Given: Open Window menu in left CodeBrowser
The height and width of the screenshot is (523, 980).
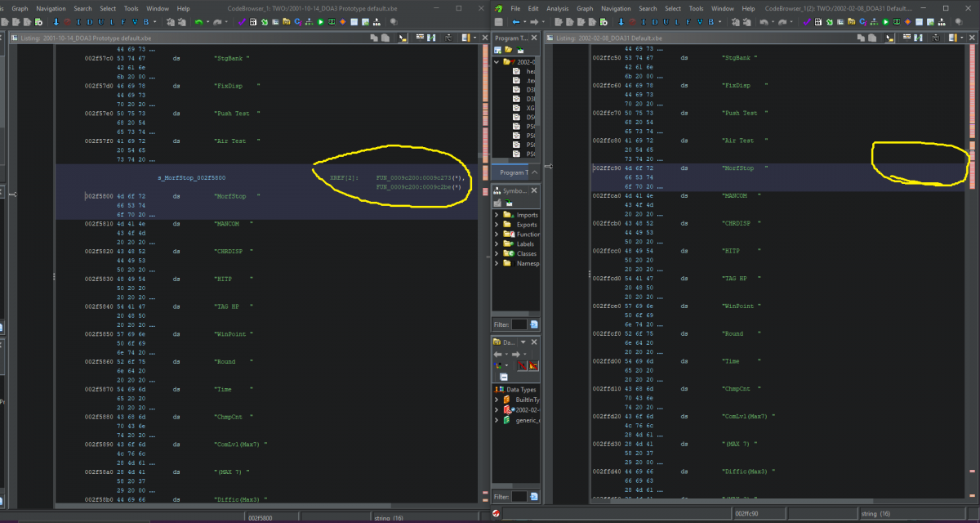Looking at the screenshot, I should click(x=158, y=8).
